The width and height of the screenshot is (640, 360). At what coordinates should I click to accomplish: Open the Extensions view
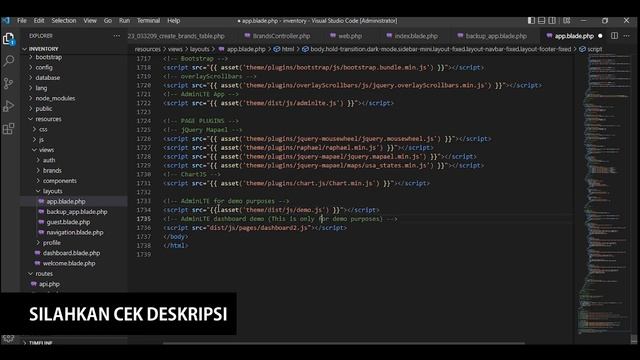pyautogui.click(x=9, y=129)
